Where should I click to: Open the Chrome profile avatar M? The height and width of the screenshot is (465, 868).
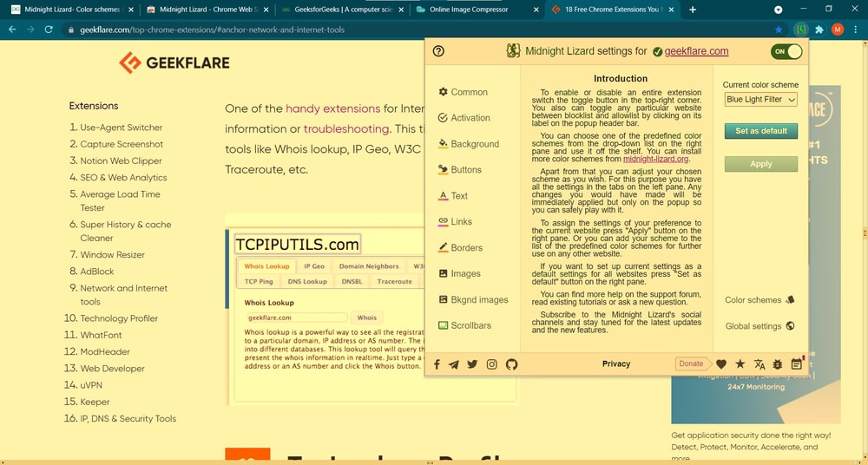(838, 29)
